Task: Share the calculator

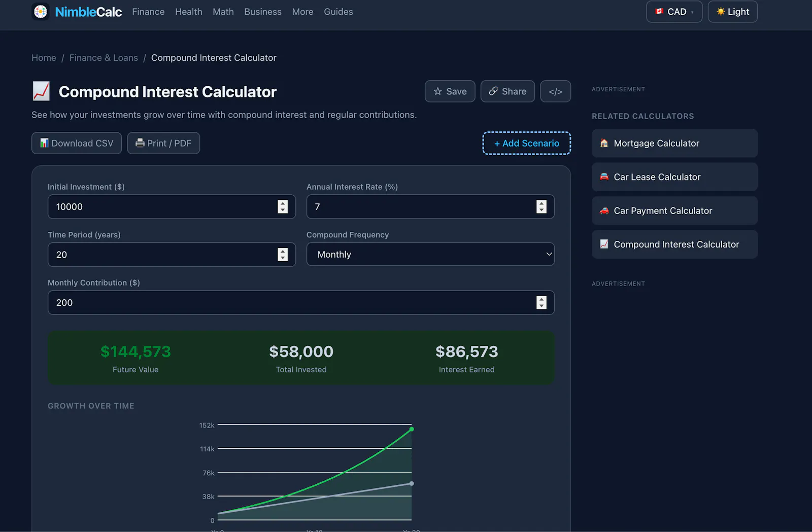Action: pos(507,91)
